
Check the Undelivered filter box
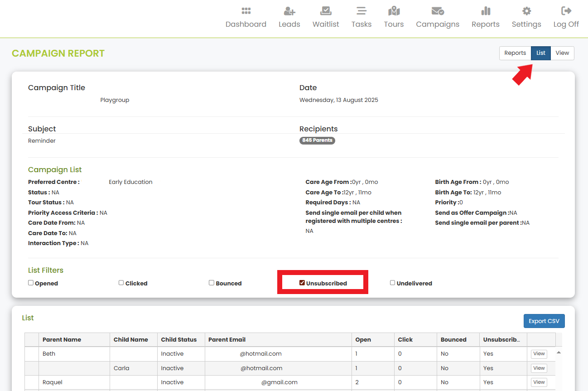(393, 283)
